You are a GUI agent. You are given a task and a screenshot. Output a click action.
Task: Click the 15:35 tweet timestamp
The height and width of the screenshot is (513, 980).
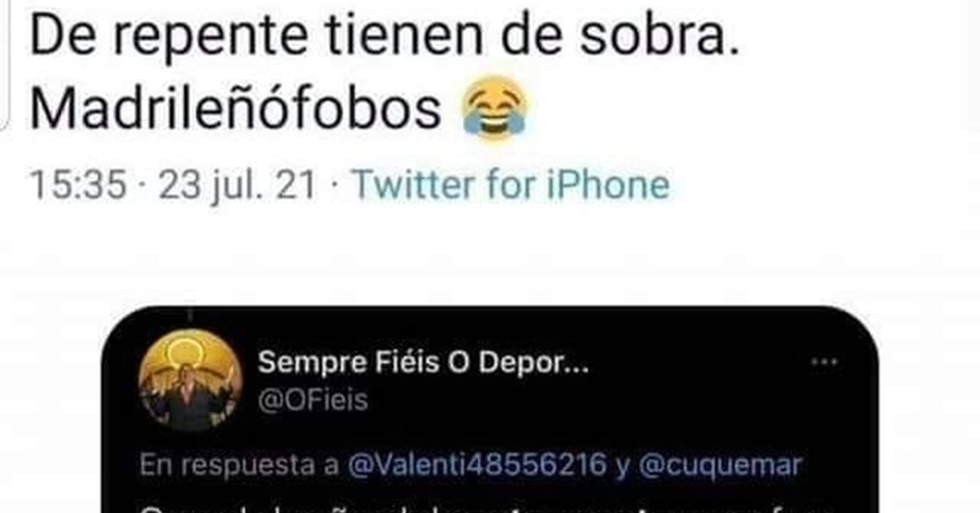pos(78,184)
